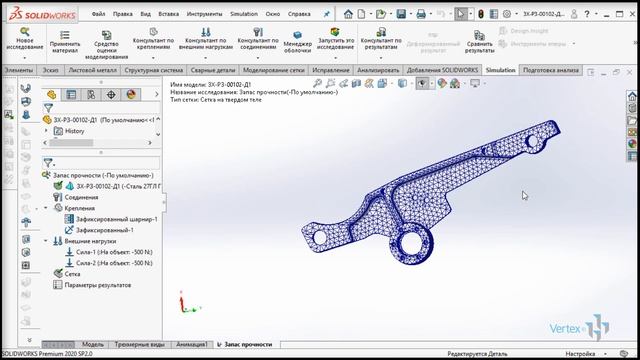
Task: Click the Rebuild traffic light icon
Action: tap(481, 14)
